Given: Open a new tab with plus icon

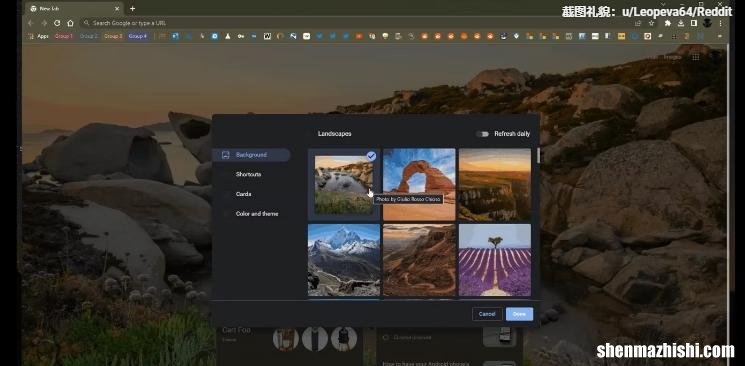Looking at the screenshot, I should click(x=133, y=9).
